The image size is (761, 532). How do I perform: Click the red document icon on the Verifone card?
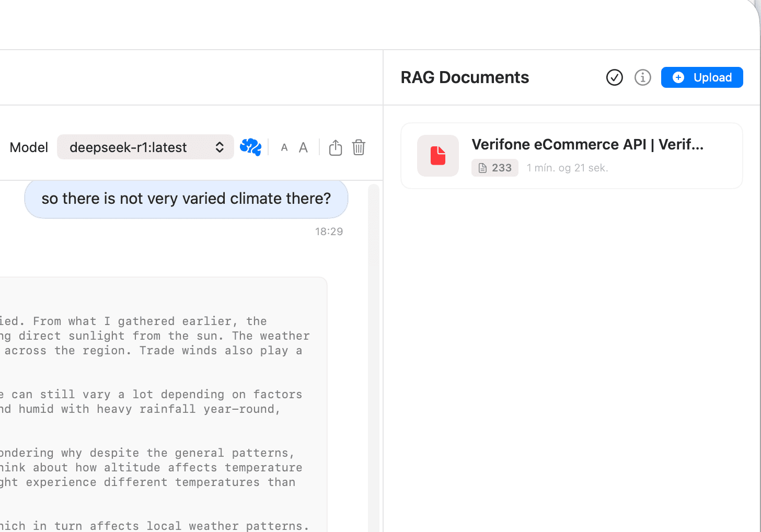[437, 155]
